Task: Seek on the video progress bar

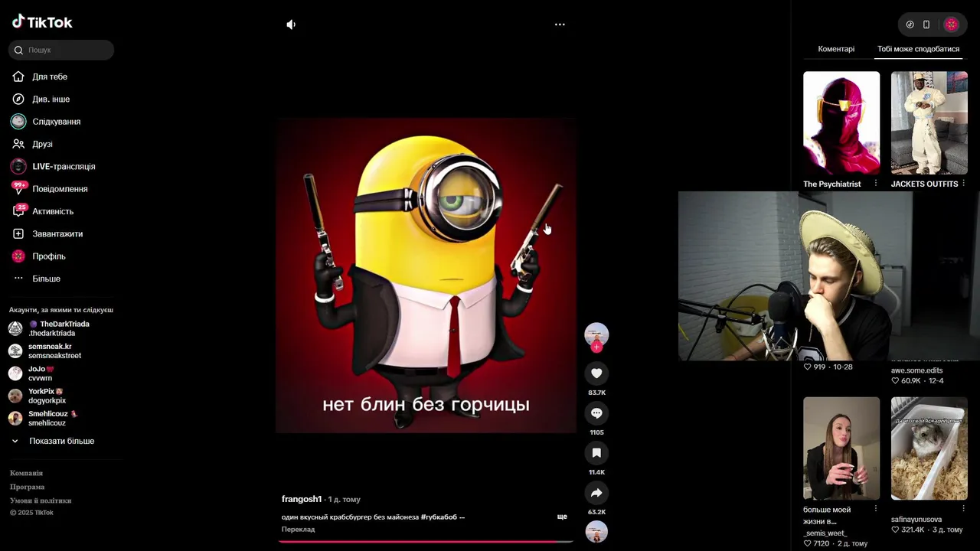Action: pyautogui.click(x=426, y=542)
